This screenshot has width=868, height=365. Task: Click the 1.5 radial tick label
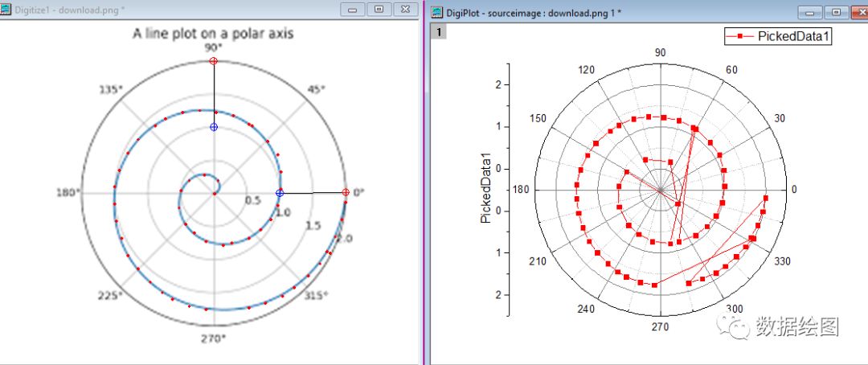pyautogui.click(x=313, y=225)
